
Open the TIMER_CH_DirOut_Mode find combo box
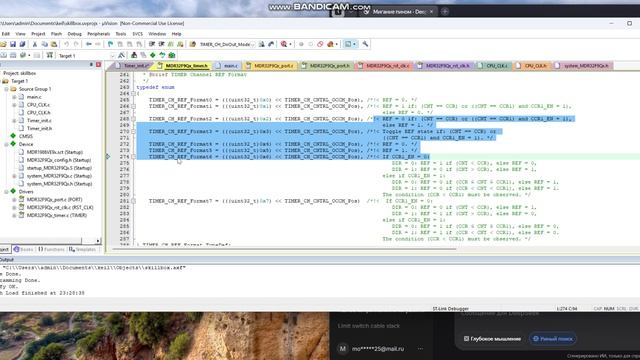point(253,44)
